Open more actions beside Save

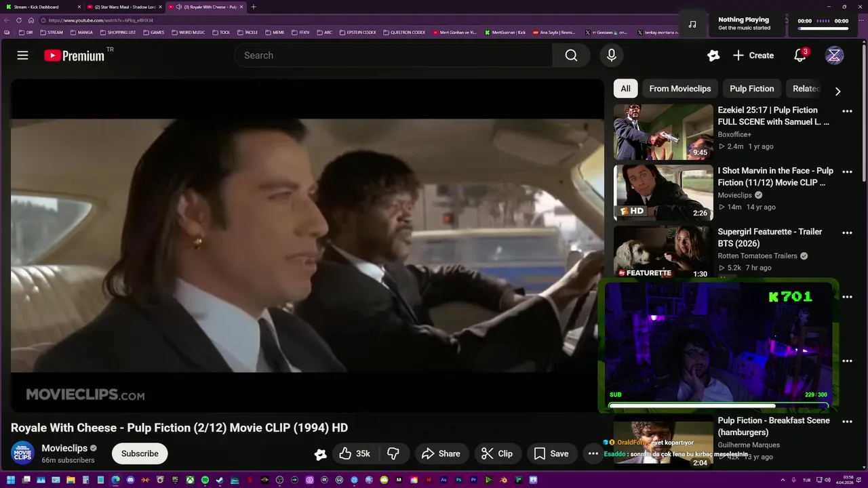593,453
